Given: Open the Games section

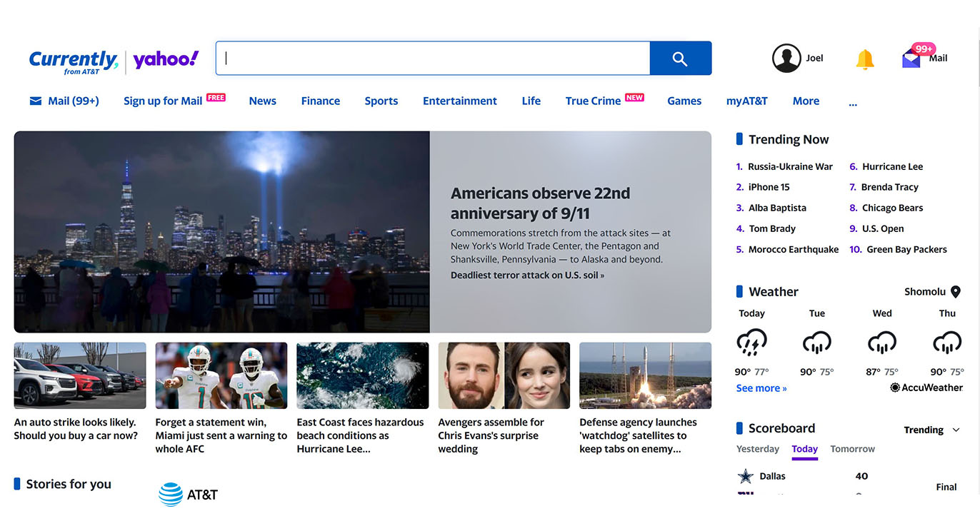Looking at the screenshot, I should click(x=684, y=101).
